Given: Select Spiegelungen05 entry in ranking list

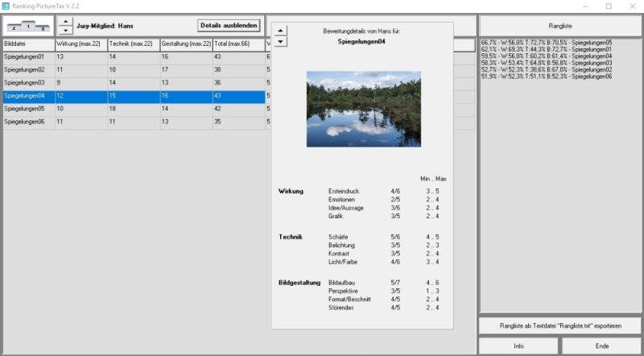Looking at the screenshot, I should [x=546, y=42].
